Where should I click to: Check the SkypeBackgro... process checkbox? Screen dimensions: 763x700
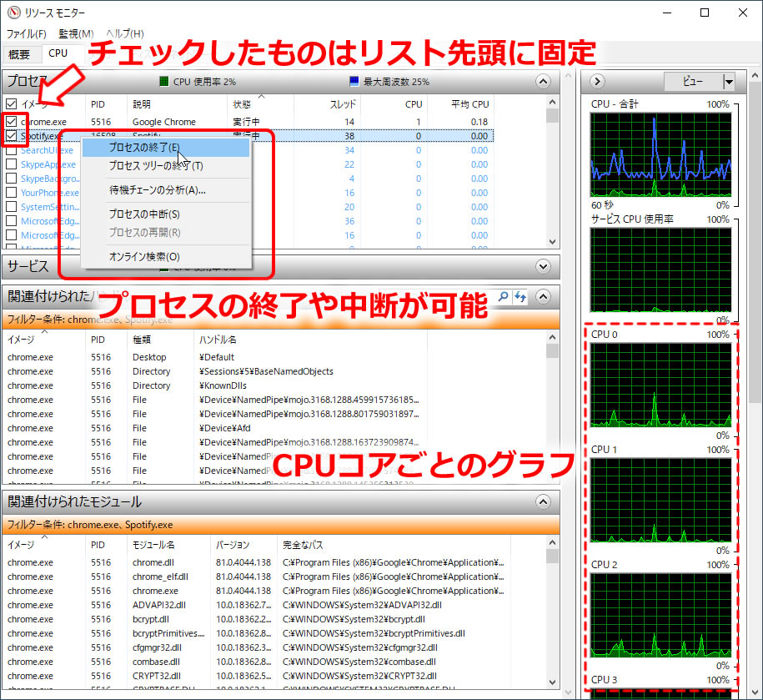[x=11, y=179]
